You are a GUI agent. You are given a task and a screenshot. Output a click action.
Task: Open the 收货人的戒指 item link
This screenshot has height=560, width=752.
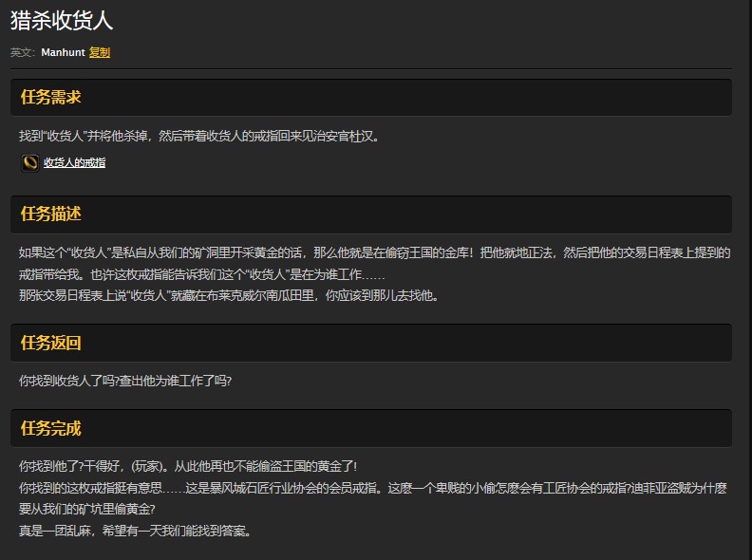point(74,163)
